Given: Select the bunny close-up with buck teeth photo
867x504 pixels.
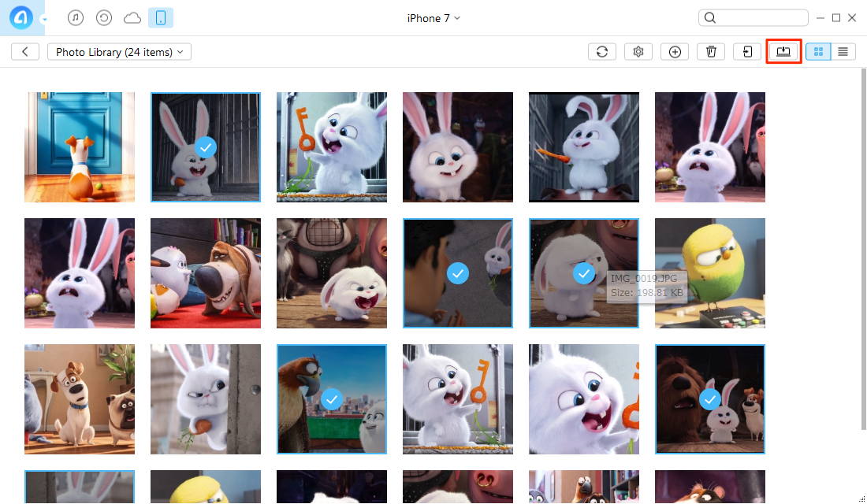Looking at the screenshot, I should [x=458, y=147].
